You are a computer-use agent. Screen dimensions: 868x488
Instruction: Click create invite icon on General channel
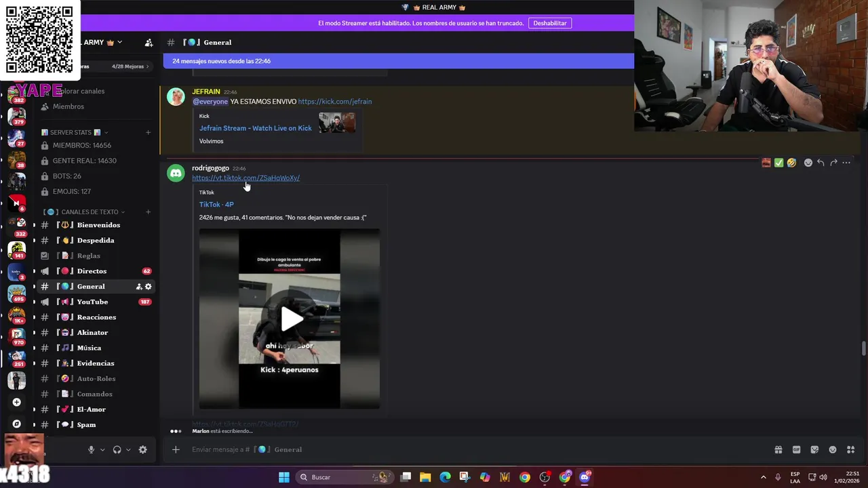point(139,287)
